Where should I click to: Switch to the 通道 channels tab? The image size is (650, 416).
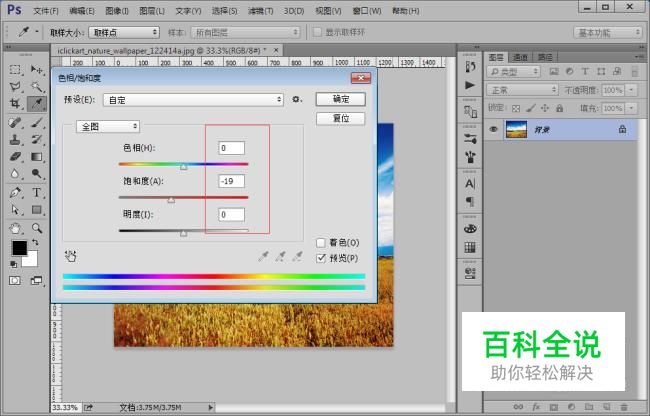pyautogui.click(x=521, y=57)
